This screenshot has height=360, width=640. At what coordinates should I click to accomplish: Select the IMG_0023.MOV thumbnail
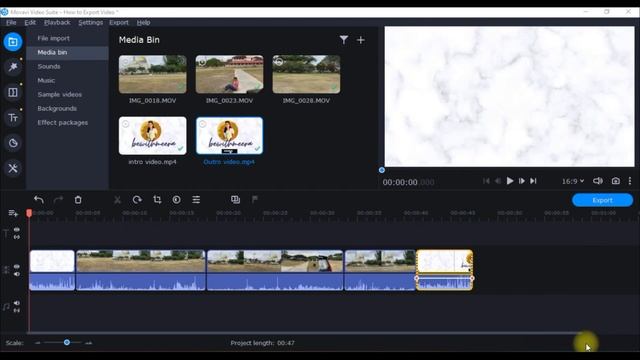pos(229,74)
